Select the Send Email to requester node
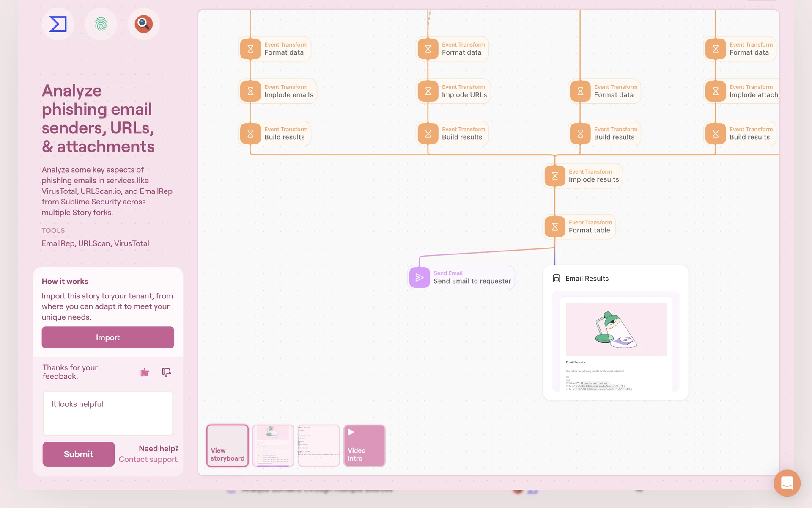This screenshot has width=812, height=508. click(461, 278)
